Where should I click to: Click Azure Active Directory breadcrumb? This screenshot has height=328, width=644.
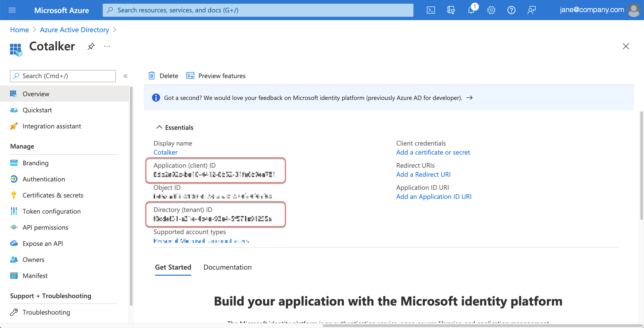pos(75,30)
